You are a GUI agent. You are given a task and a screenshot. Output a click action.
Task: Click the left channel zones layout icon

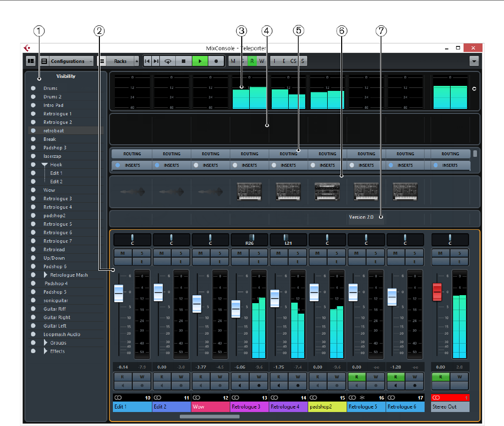31,61
